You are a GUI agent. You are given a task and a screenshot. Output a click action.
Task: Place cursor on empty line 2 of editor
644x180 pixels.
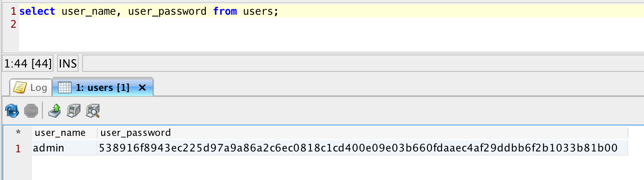click(130, 24)
